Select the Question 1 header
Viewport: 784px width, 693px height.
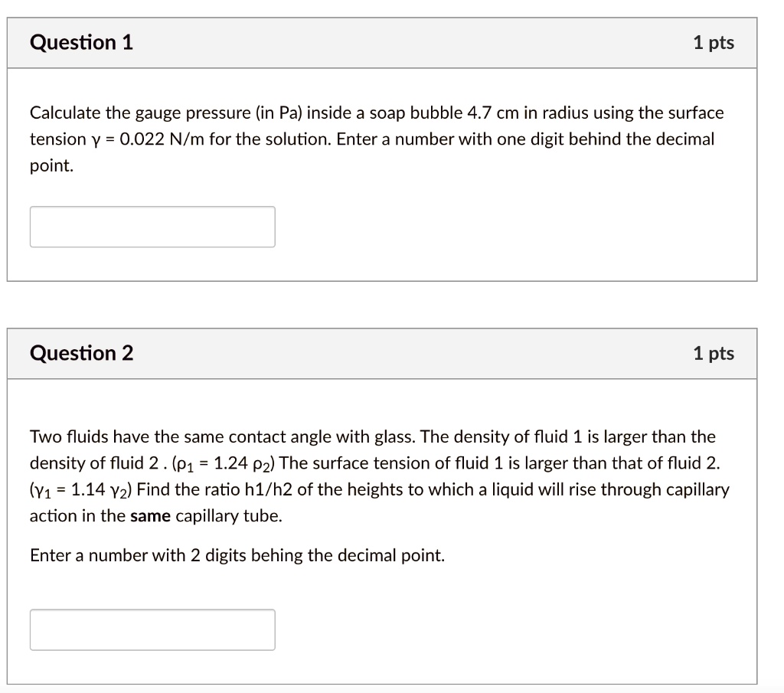click(80, 43)
